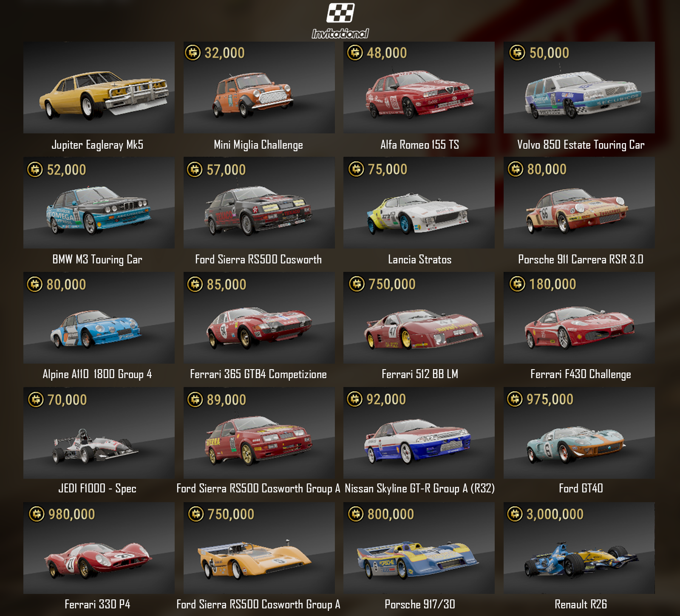This screenshot has height=616, width=680.
Task: Click the credit coin icon beside 975,000
Action: pyautogui.click(x=515, y=399)
